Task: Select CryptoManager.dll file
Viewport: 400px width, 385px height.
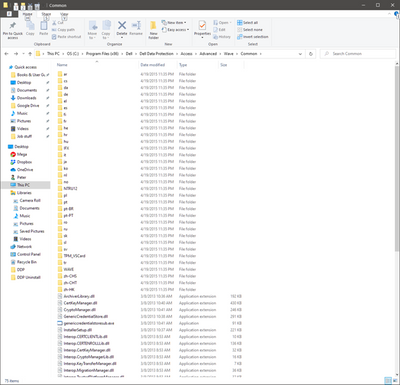Action: click(x=79, y=310)
